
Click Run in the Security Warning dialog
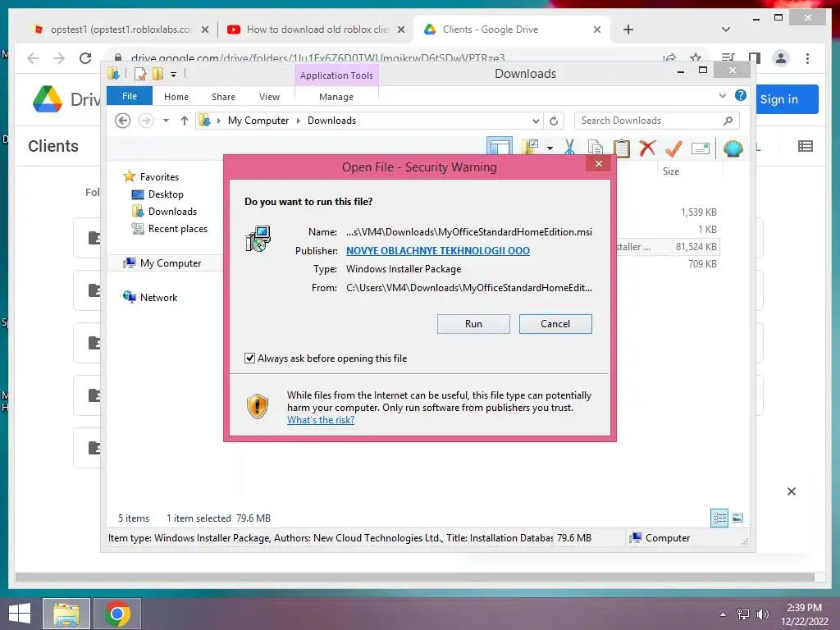pyautogui.click(x=473, y=323)
